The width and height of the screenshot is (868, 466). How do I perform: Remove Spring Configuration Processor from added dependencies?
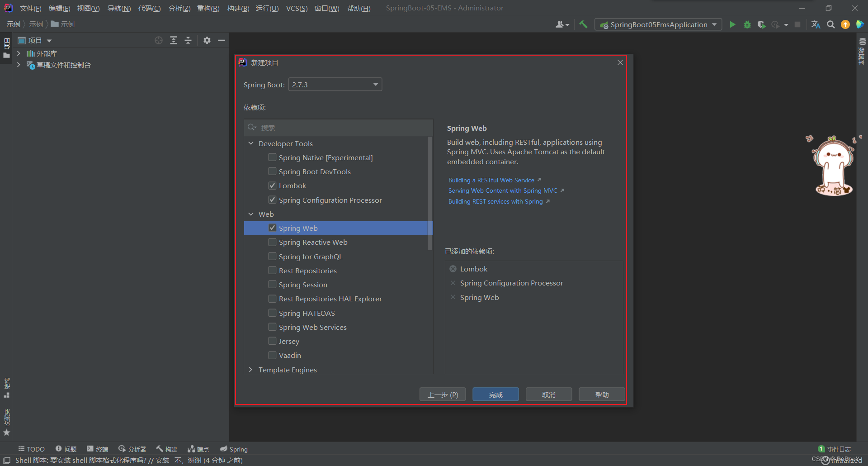453,283
